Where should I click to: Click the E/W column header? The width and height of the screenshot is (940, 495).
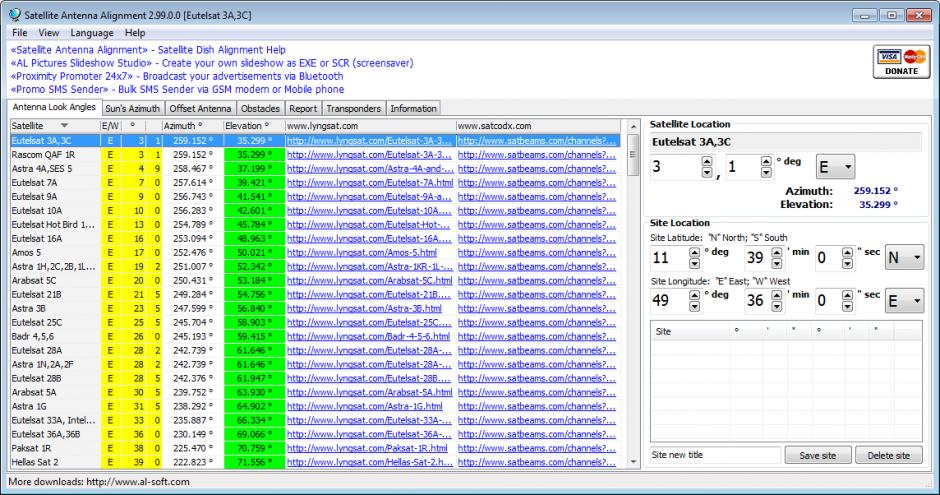tap(110, 126)
